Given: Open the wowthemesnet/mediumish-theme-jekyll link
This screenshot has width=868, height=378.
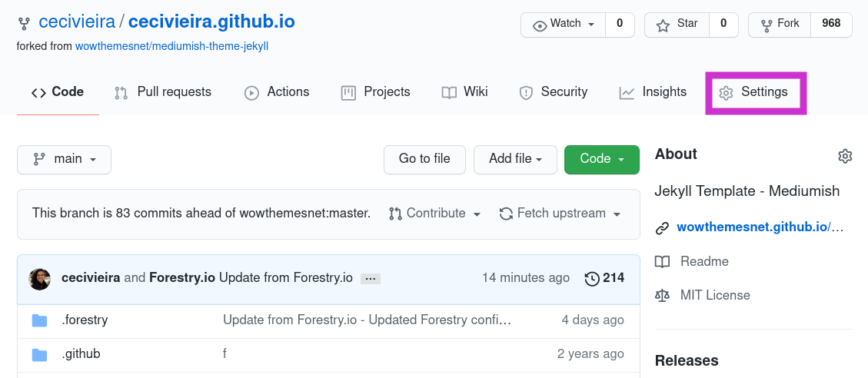Looking at the screenshot, I should coord(171,47).
